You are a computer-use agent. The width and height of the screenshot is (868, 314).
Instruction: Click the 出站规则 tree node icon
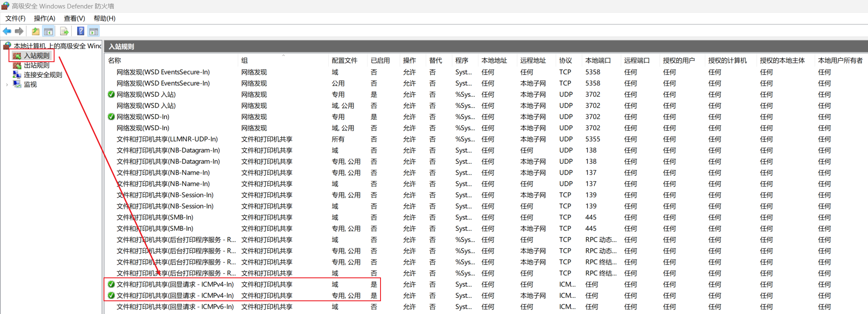tap(17, 65)
